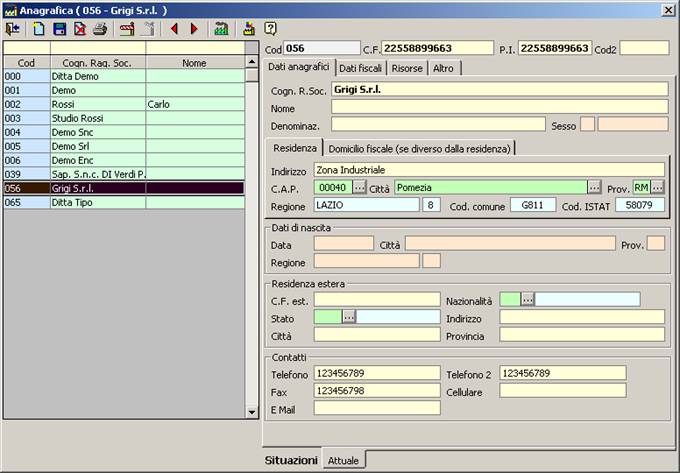Go to previous record with left red arrow

coord(174,29)
